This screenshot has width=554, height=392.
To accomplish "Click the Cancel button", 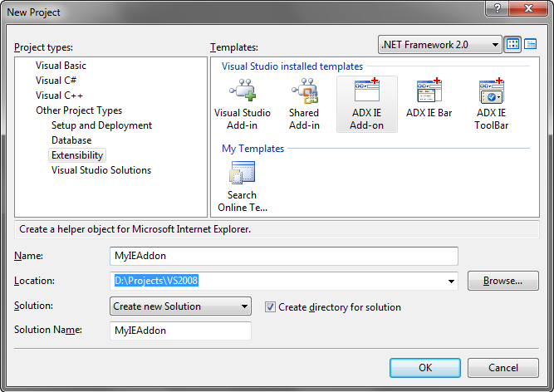I will point(503,368).
